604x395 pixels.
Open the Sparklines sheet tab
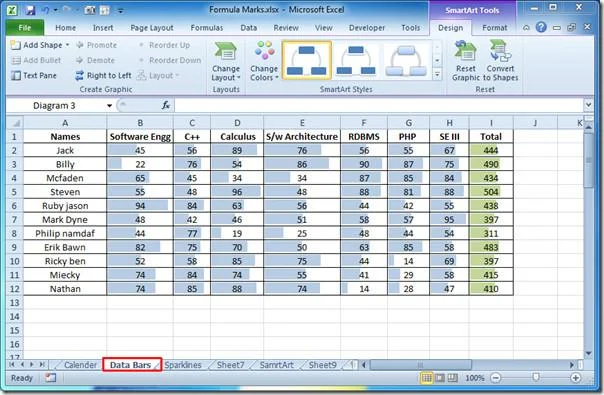[183, 365]
